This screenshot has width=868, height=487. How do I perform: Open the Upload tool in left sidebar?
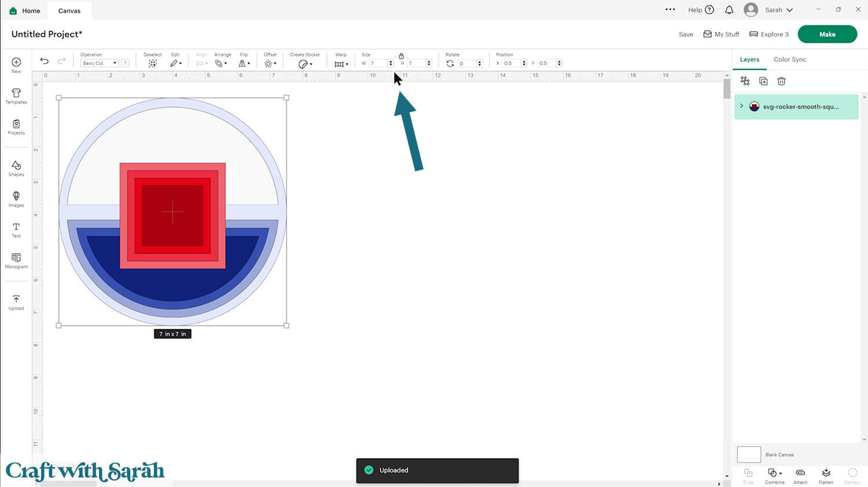16,302
